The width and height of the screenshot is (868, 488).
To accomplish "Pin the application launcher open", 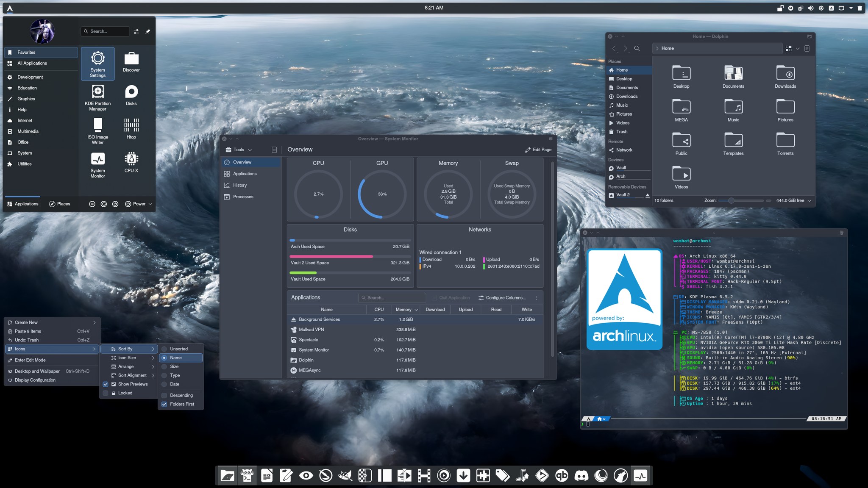I will pos(147,31).
